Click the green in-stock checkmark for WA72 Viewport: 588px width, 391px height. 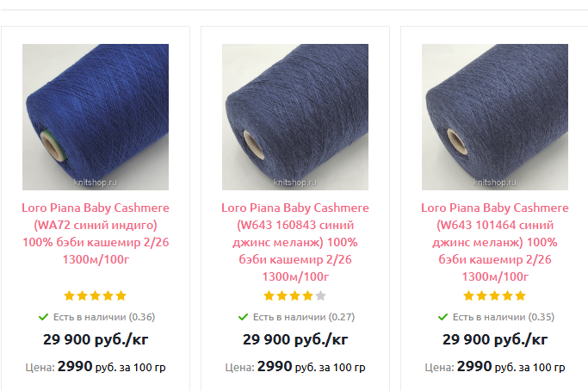[x=43, y=317]
